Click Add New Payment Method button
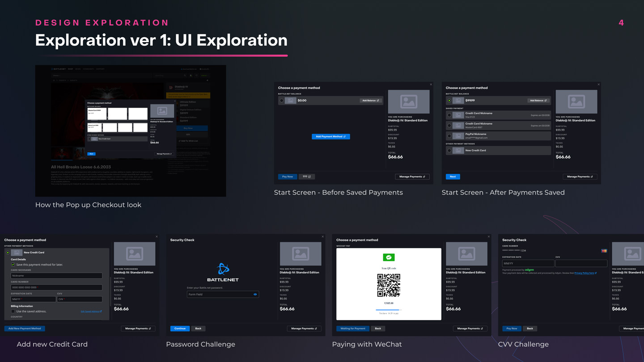Viewport: 644px width, 362px height. pyautogui.click(x=25, y=328)
